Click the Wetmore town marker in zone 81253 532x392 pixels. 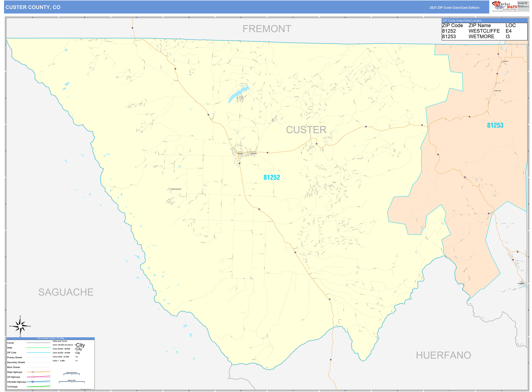(503, 62)
